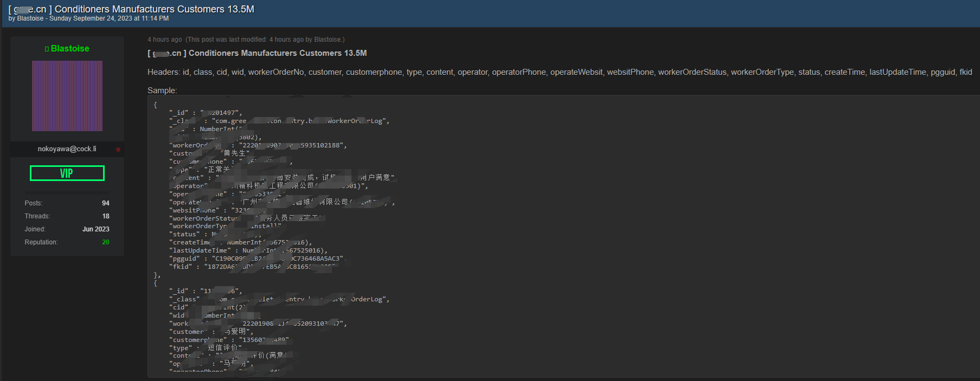Click inside the sample code block

coord(563,236)
